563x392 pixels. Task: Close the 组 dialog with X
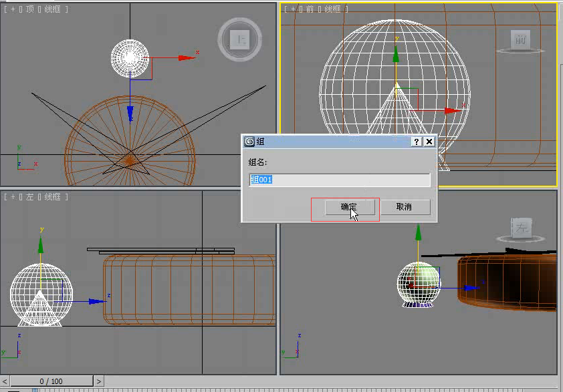pos(429,142)
